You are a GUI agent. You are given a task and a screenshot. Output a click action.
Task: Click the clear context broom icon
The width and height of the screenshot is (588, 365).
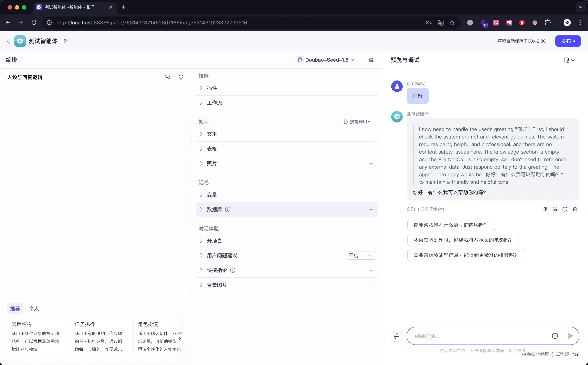396,336
